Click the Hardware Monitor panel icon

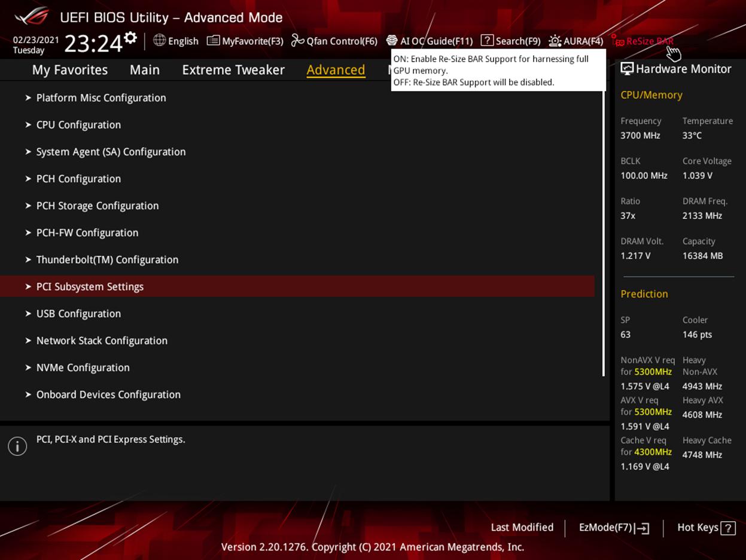coord(628,68)
